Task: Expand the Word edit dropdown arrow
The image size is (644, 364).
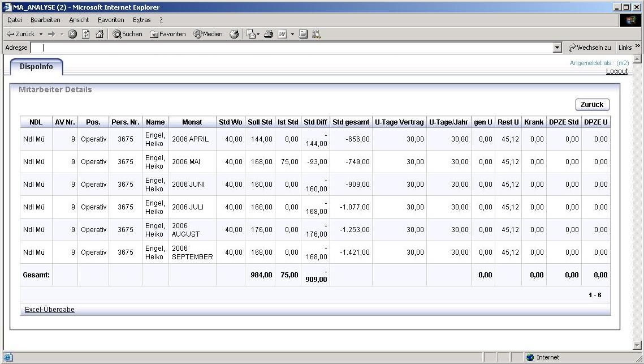Action: coord(292,34)
